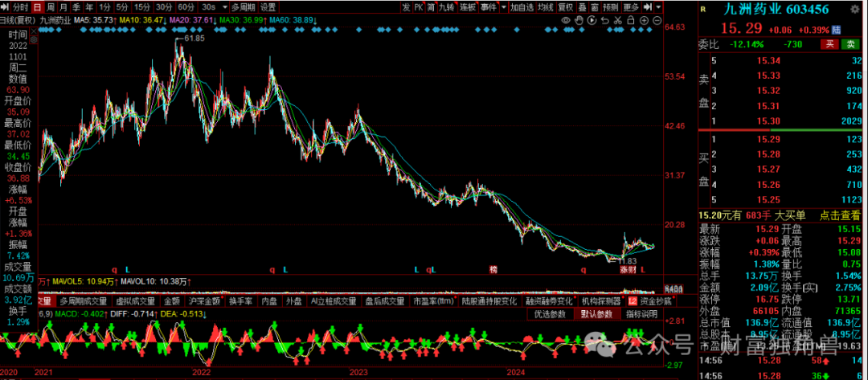Expand the dropdown arrow after 更多
The image size is (868, 380).
tap(657, 7)
